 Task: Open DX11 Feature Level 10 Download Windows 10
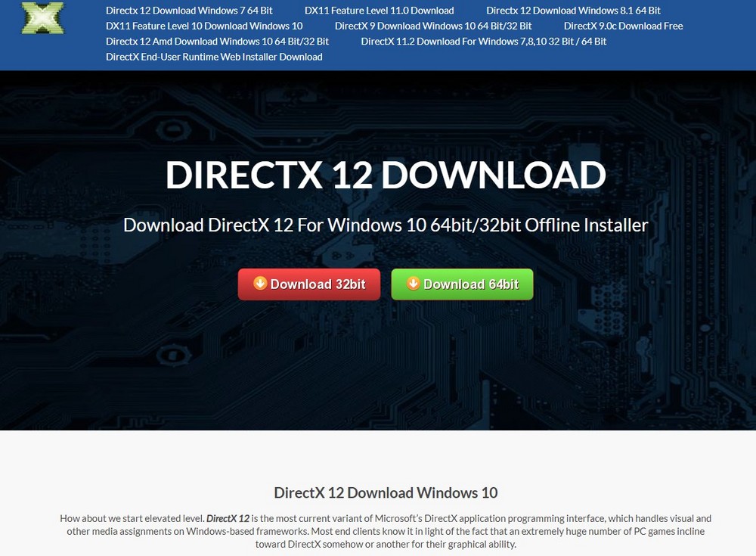pos(204,26)
